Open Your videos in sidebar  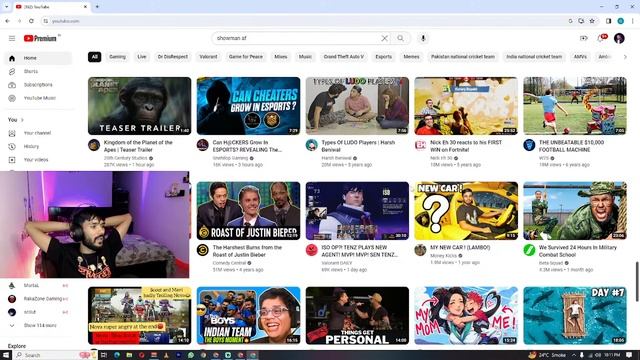pos(39,160)
